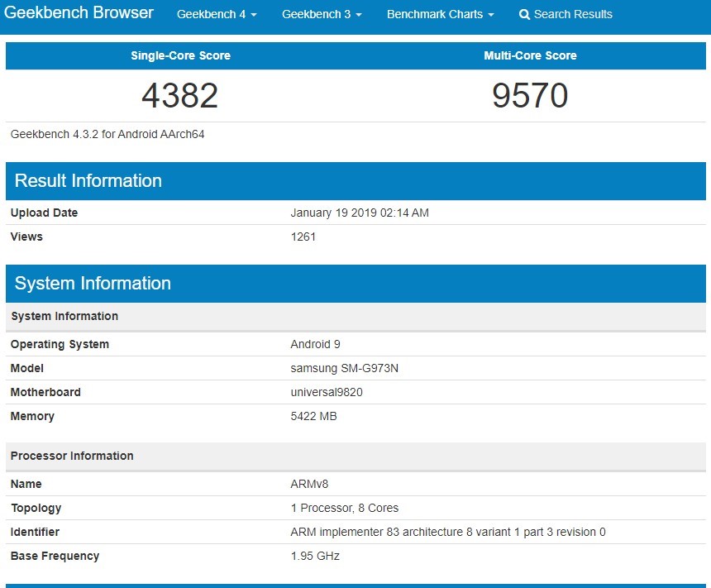Click the blue System Information heading
The width and height of the screenshot is (711, 588).
tap(93, 283)
